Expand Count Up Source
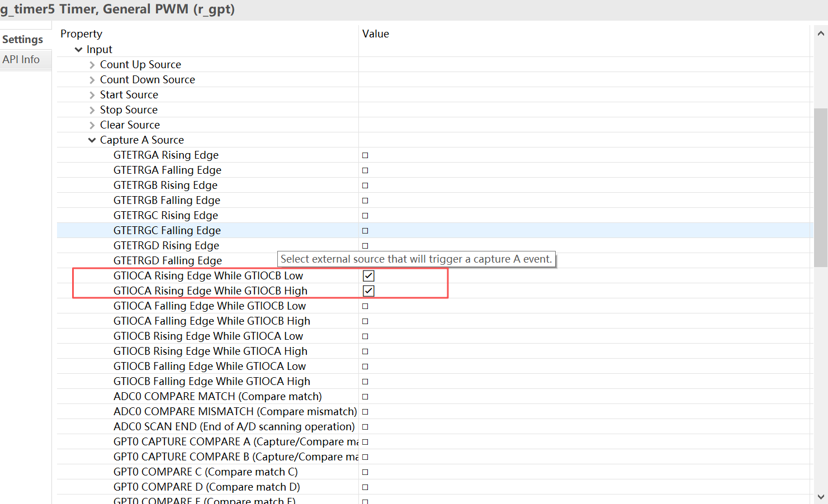 click(92, 65)
